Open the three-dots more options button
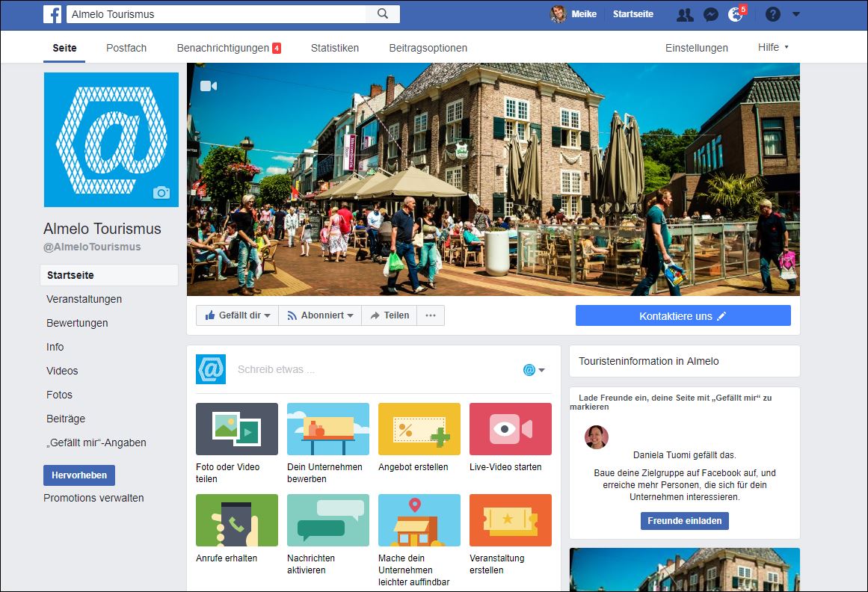The image size is (868, 592). point(431,315)
